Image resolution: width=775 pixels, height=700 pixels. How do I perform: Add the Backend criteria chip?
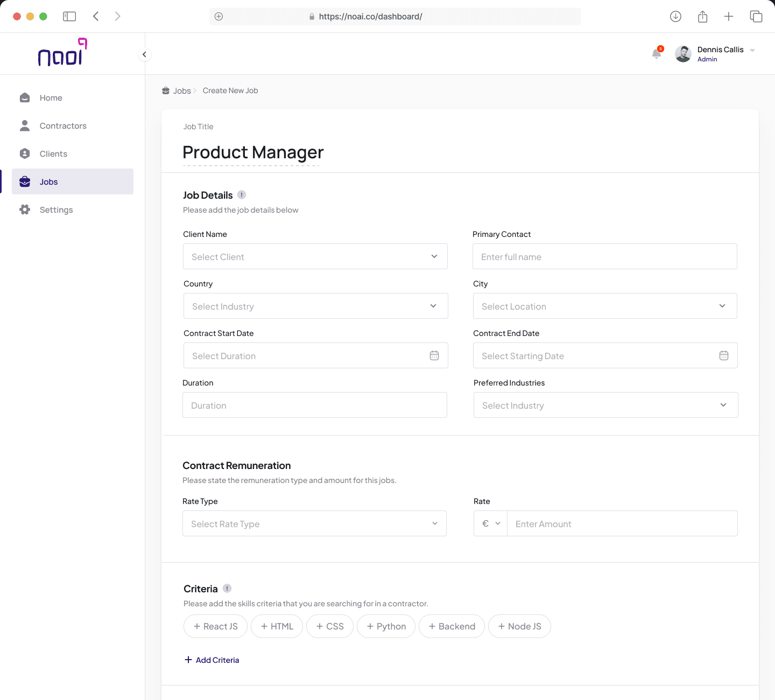pos(452,626)
